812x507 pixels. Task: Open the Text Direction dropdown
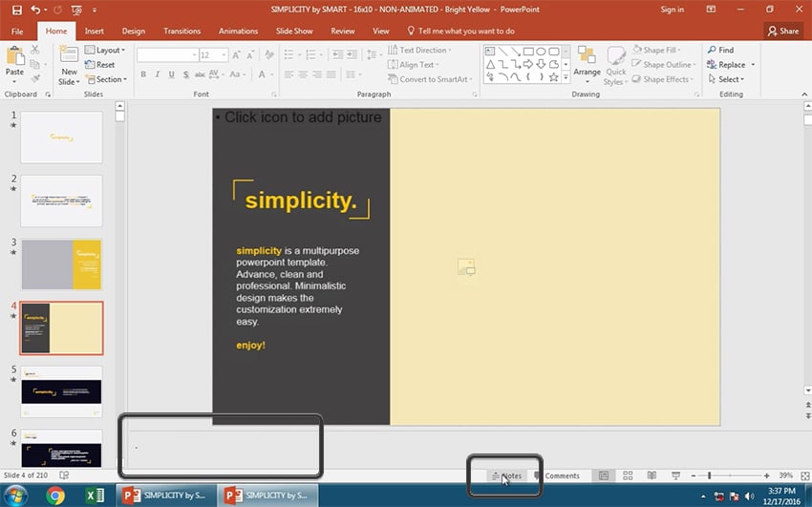click(420, 51)
